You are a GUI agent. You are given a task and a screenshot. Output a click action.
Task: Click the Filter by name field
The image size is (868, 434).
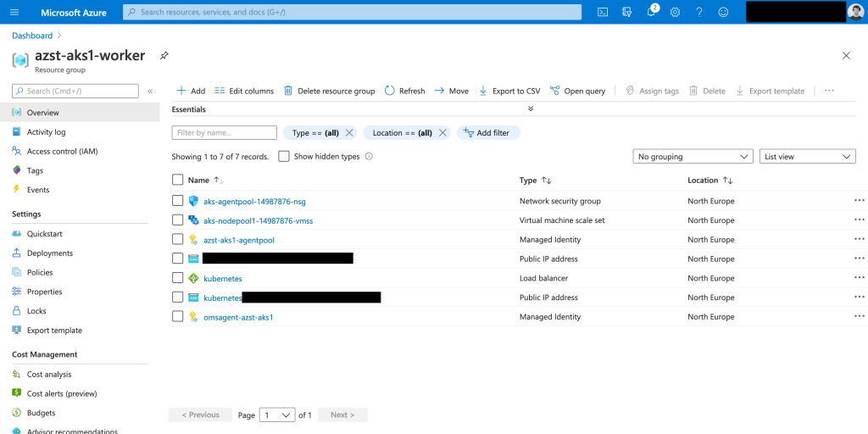[225, 133]
